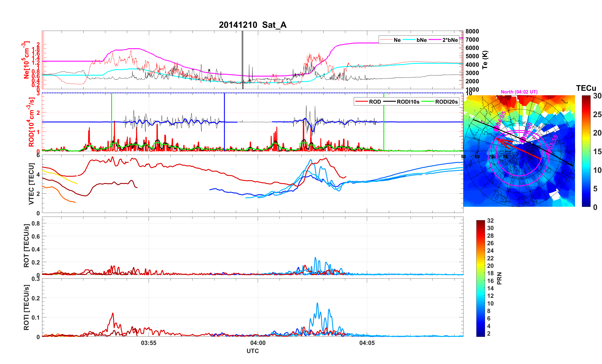
Task: Click the plot title 20141210 Sat_A
Action: click(252, 25)
